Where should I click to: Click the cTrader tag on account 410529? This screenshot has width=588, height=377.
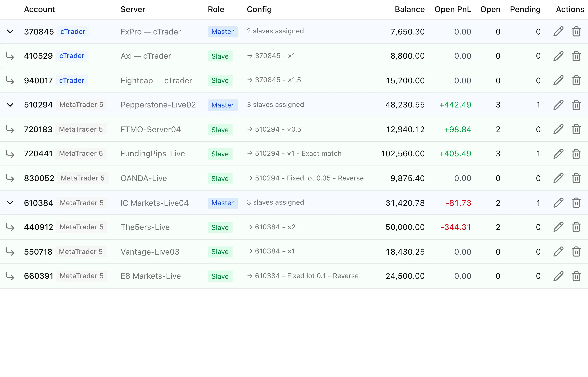72,56
